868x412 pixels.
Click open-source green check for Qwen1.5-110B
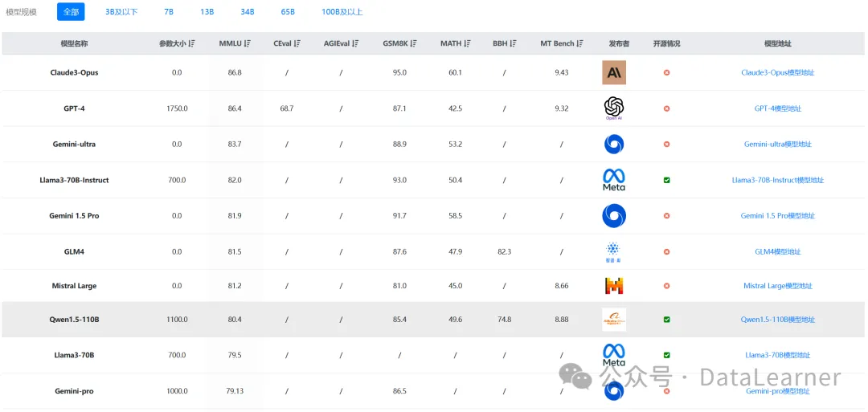(x=666, y=320)
